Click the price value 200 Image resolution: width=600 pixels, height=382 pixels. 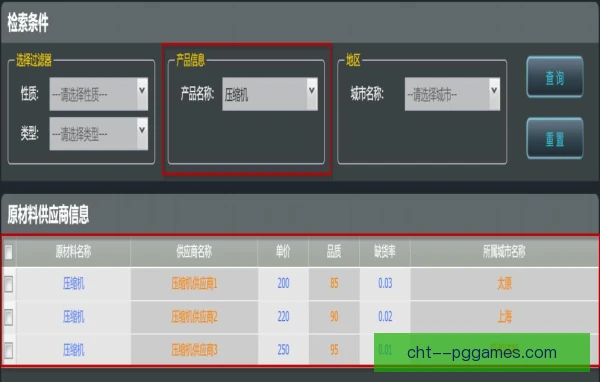click(283, 283)
